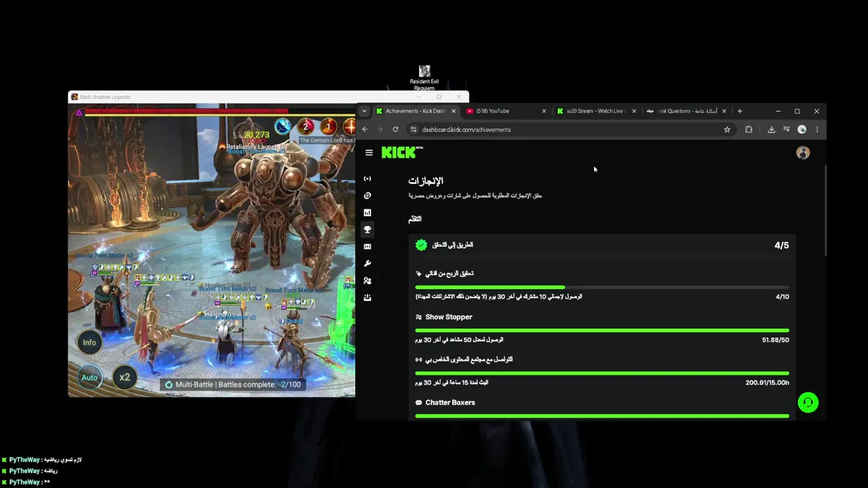Click the Raid: Shadow Legends window title
The height and width of the screenshot is (488, 868).
pyautogui.click(x=105, y=97)
